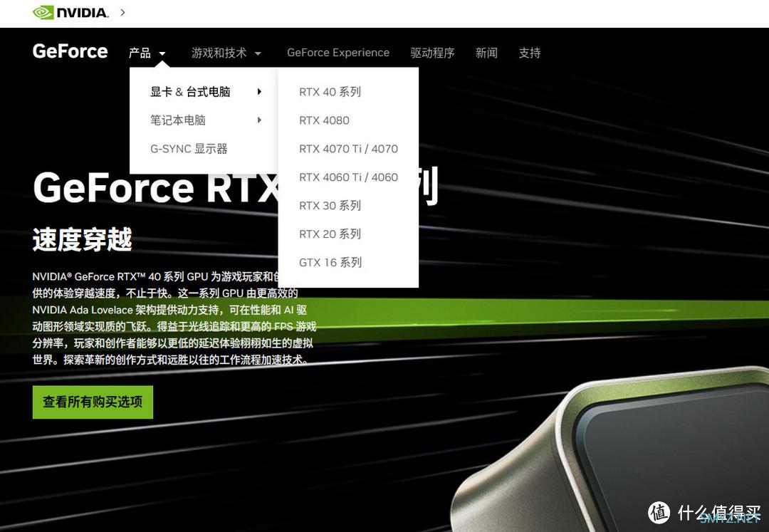This screenshot has height=532, width=769.
Task: Open the 新闻 navigation item
Action: [486, 53]
